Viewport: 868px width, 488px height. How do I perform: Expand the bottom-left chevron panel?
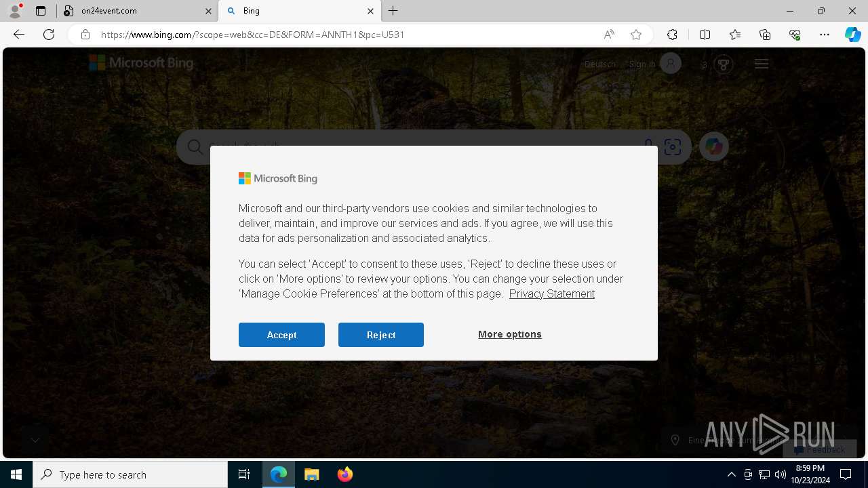click(x=35, y=440)
